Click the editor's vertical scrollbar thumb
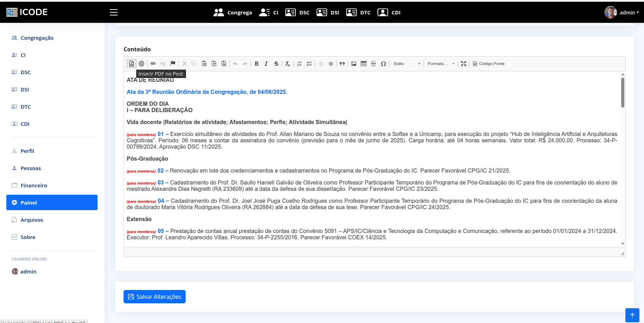The image size is (644, 323). tap(623, 92)
